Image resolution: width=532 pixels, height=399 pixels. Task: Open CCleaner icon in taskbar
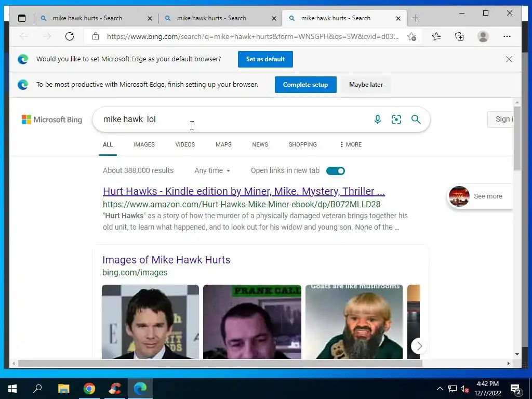tap(115, 389)
